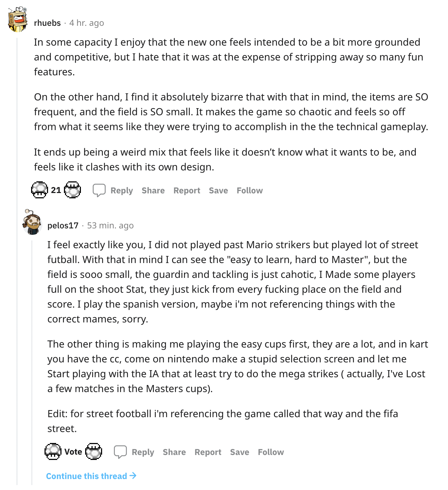Click the speech bubble icon under pelos17 comment
This screenshot has height=490, width=448.
tap(120, 452)
